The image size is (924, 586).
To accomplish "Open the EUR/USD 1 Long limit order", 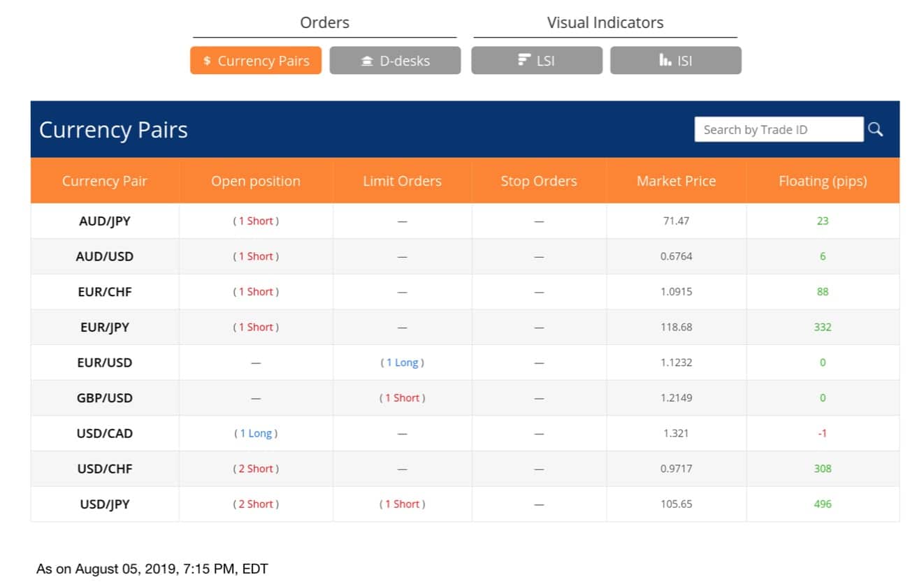I will click(x=403, y=362).
